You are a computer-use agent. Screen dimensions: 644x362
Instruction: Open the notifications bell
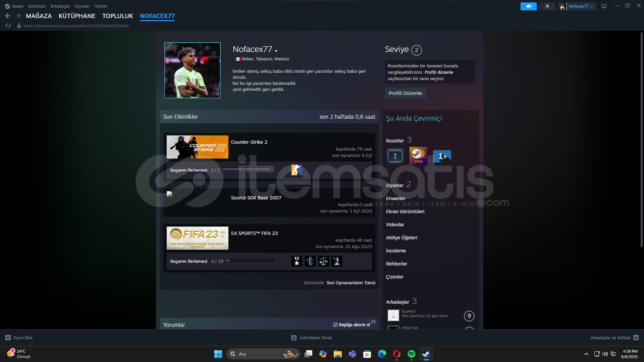pyautogui.click(x=547, y=6)
